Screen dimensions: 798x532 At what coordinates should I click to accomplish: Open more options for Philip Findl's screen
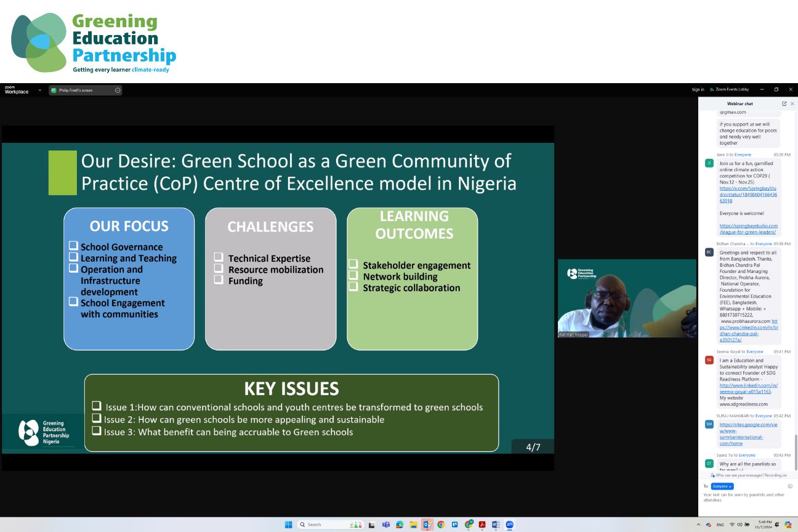pos(118,90)
